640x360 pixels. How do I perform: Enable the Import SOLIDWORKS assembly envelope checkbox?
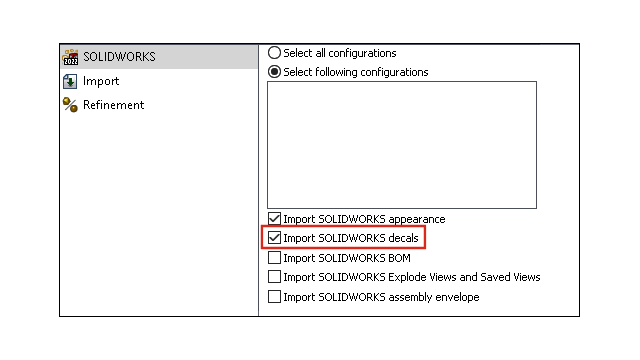pyautogui.click(x=274, y=296)
